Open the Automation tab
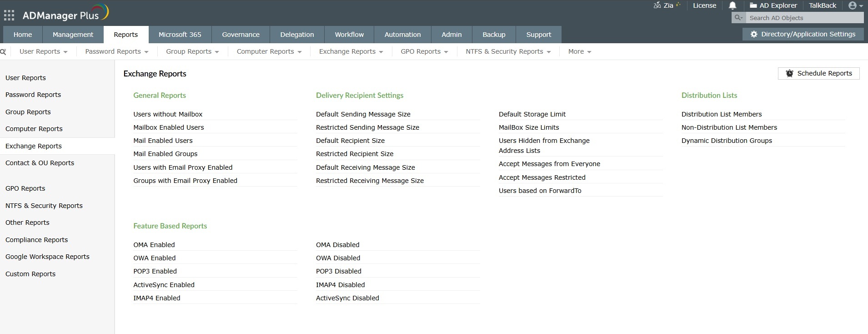The height and width of the screenshot is (334, 868). click(x=403, y=35)
